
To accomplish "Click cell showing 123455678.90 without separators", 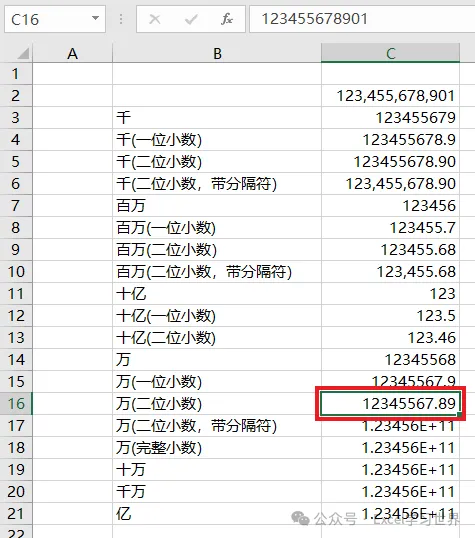I will pos(390,162).
